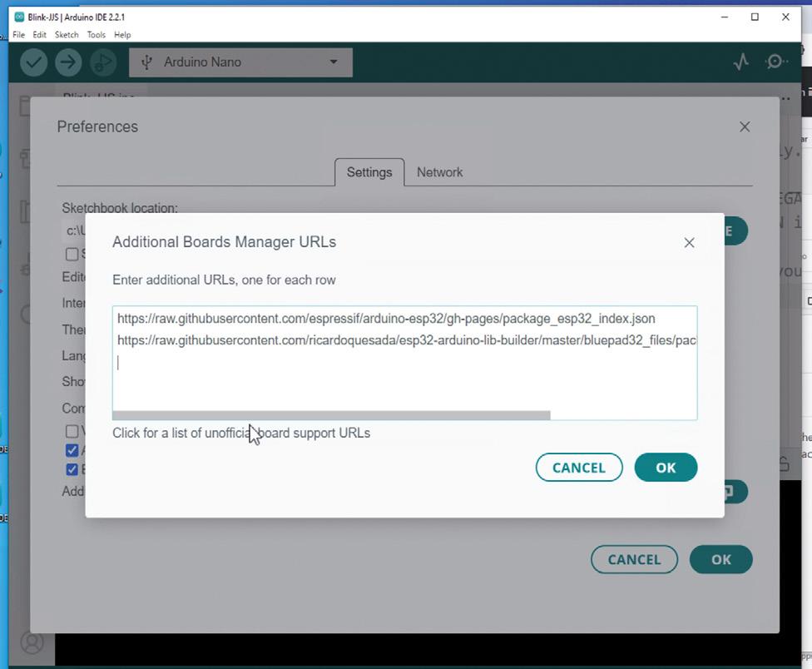Click the empty third line in URL textbox
Viewport: 812px width, 669px height.
coord(404,363)
